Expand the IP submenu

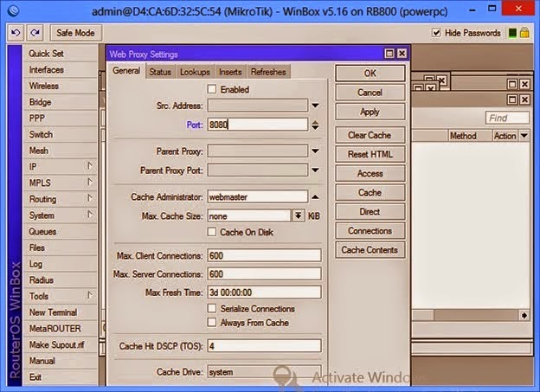90,166
